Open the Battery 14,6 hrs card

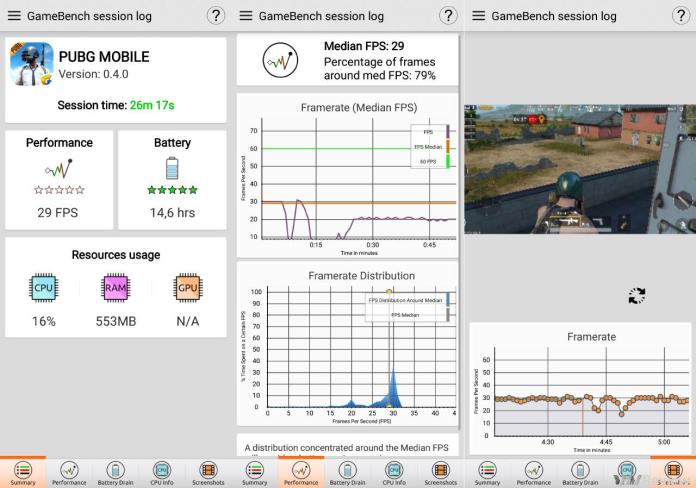(x=172, y=180)
